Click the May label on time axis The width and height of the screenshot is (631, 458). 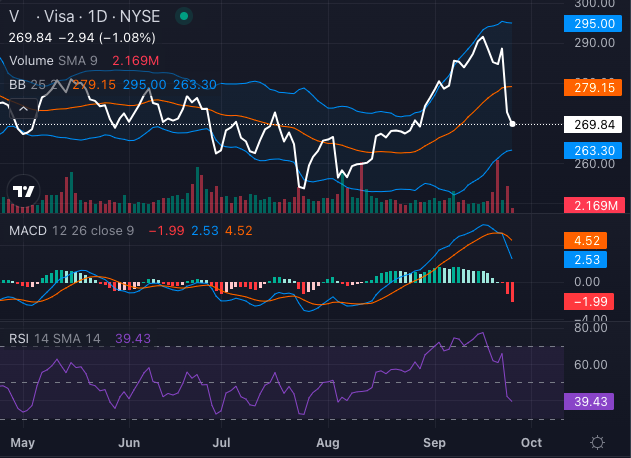pos(23,443)
